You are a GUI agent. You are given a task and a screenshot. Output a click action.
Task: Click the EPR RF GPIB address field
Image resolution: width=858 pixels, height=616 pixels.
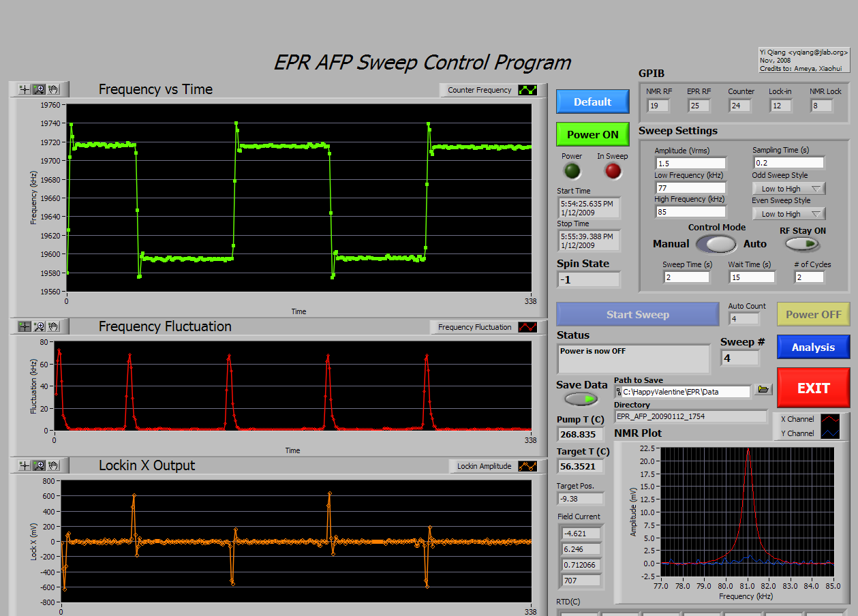(x=699, y=106)
